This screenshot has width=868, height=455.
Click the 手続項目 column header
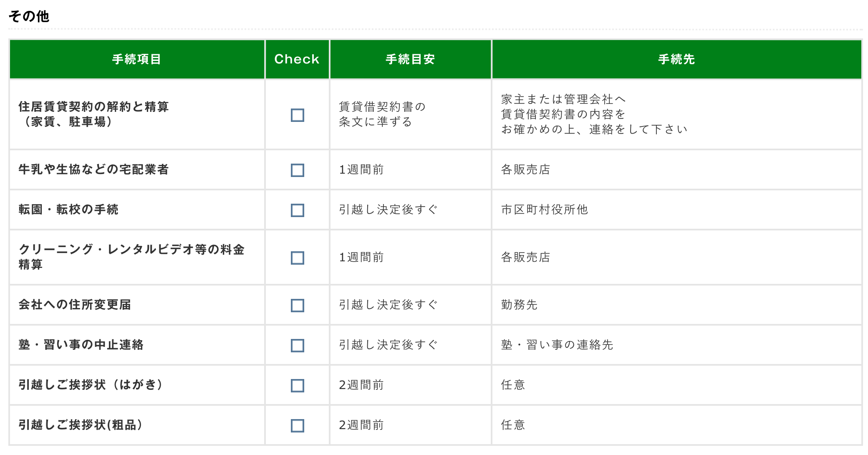tap(136, 59)
